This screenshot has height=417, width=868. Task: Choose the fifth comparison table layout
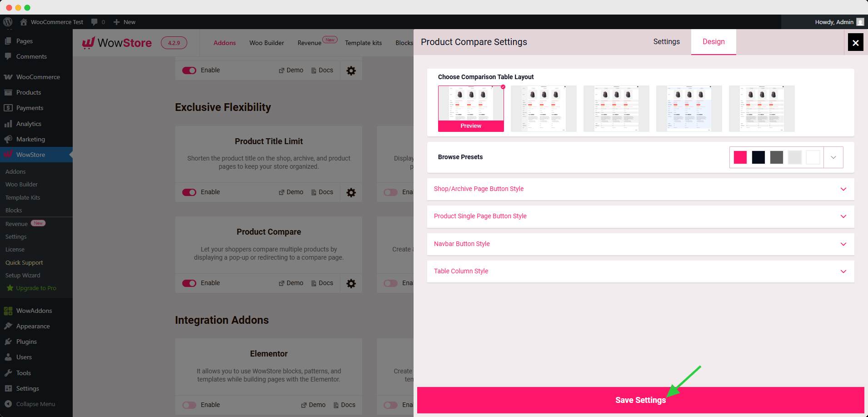coord(762,109)
